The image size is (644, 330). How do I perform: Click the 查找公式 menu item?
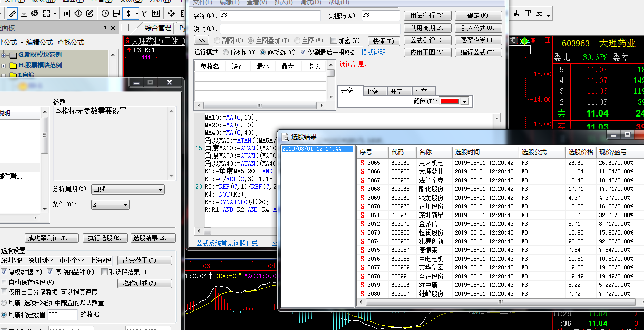[x=71, y=42]
